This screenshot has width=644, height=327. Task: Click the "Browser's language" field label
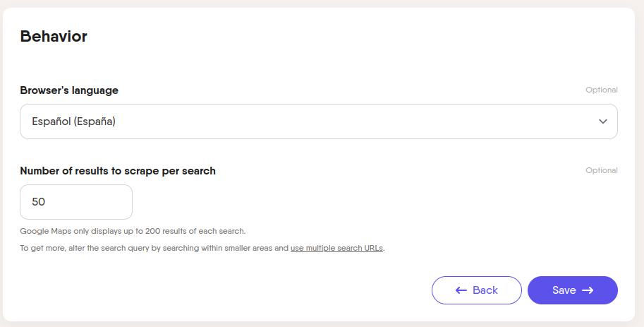(x=69, y=90)
